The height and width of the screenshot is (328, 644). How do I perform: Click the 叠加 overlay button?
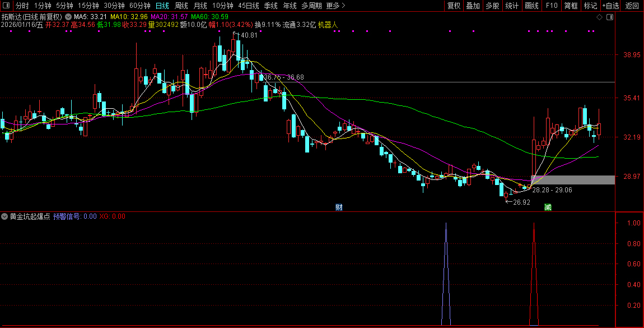click(473, 6)
